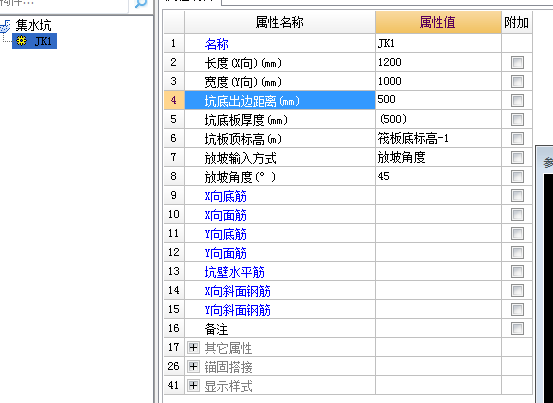Edit the 放坡角度 value 45
The height and width of the screenshot is (403, 553).
pyautogui.click(x=438, y=177)
